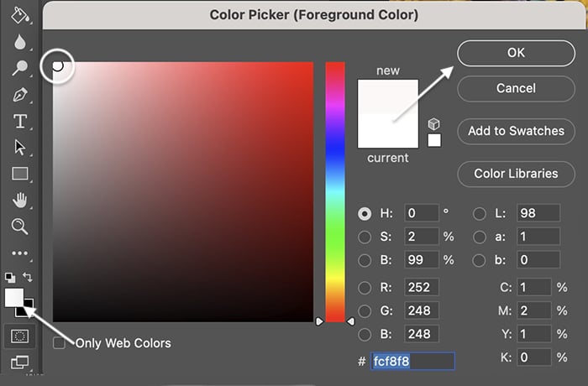Select the Rectangle shape tool
The width and height of the screenshot is (588, 386).
tap(20, 174)
